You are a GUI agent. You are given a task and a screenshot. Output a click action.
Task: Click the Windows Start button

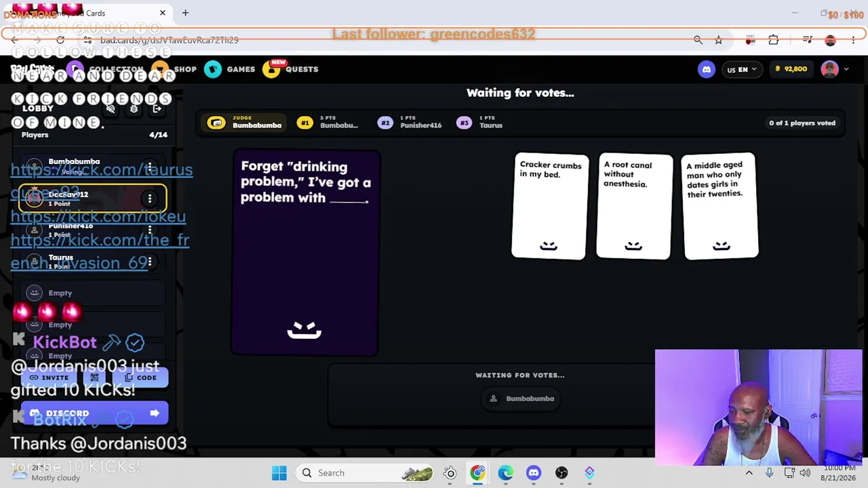click(x=279, y=472)
